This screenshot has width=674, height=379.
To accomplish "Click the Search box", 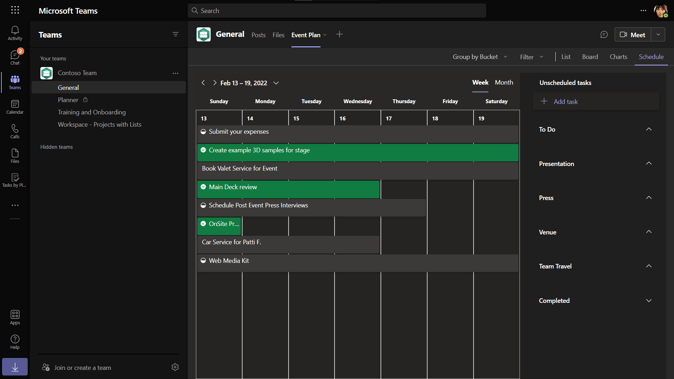I will click(337, 10).
